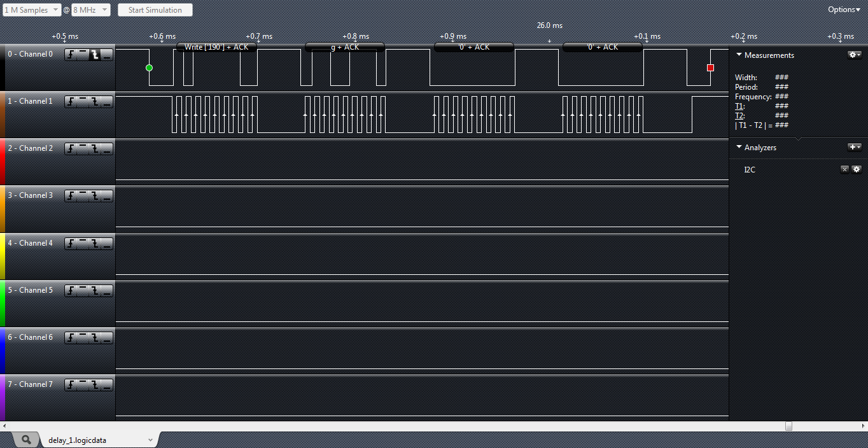The height and width of the screenshot is (448, 868).
Task: Open the Options menu
Action: tap(843, 10)
